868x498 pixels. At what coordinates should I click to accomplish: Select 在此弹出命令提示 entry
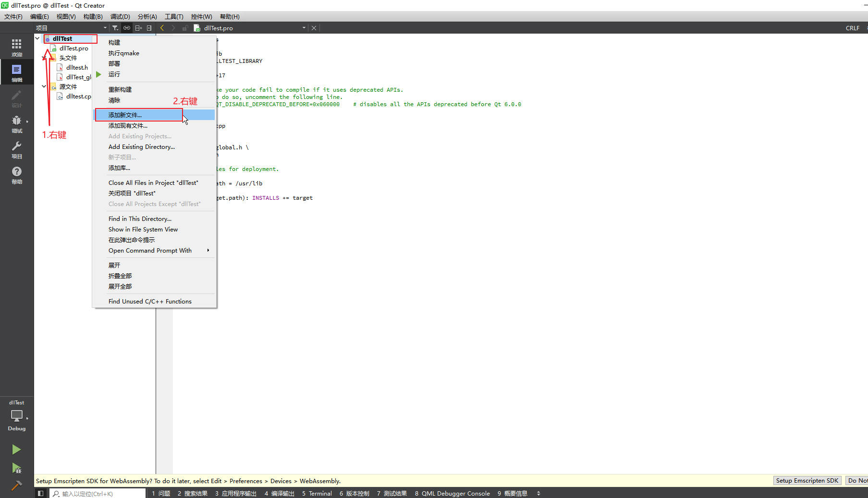(x=154, y=240)
